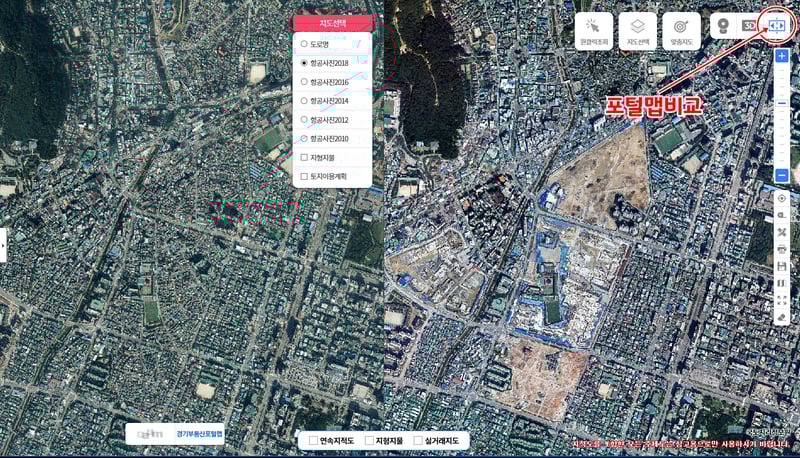This screenshot has height=458, width=800.
Task: Check the 연속지적도 checkbox
Action: coord(313,440)
